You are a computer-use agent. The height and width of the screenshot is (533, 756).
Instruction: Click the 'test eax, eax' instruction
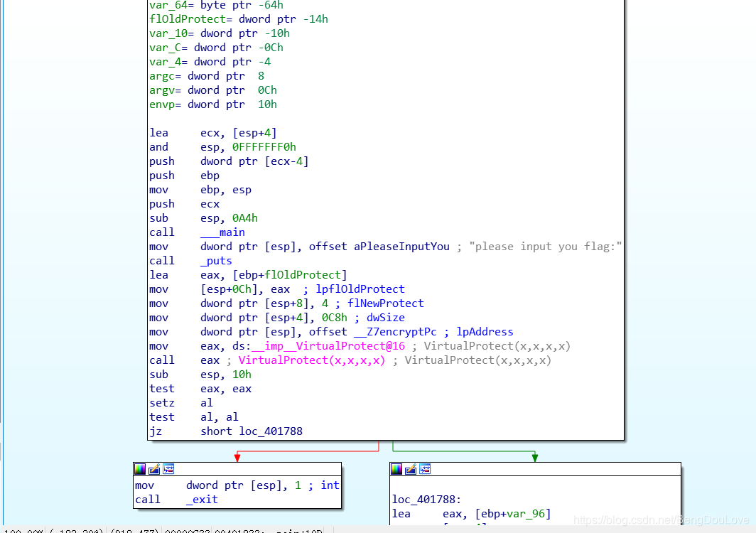point(200,389)
